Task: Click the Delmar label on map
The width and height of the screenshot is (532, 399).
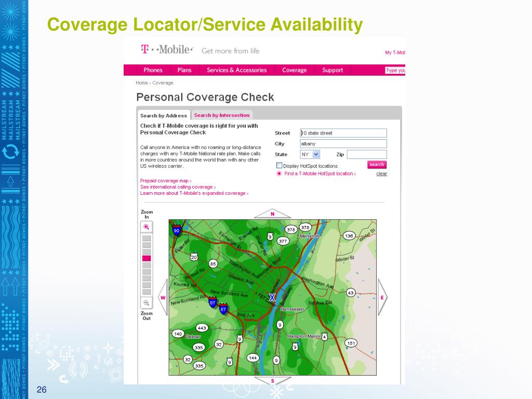Action: pos(193,337)
